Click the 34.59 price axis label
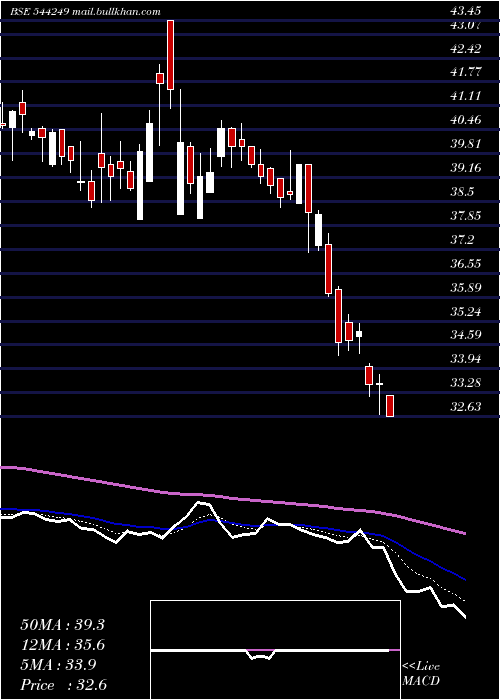Viewport: 500px width, 700px height. point(466,335)
